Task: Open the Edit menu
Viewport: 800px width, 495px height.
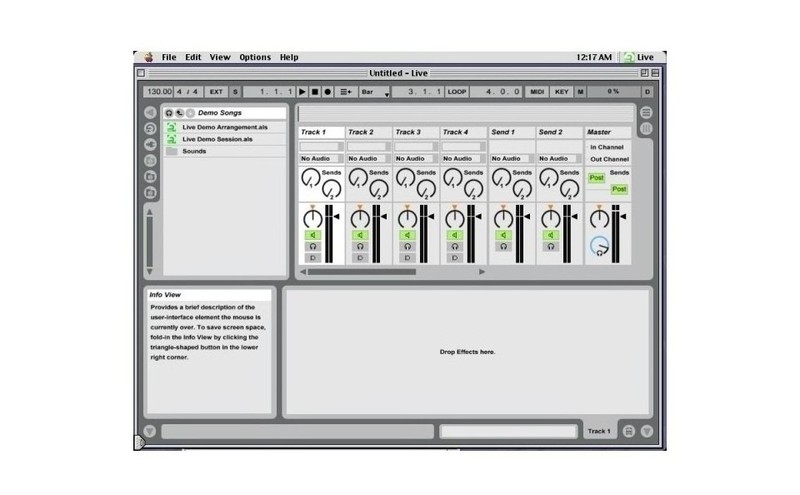Action: pyautogui.click(x=193, y=57)
